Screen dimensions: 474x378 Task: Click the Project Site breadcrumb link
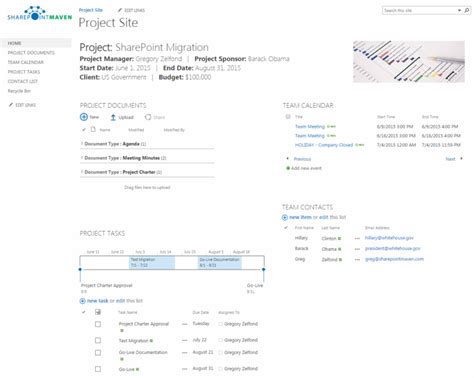(x=91, y=10)
